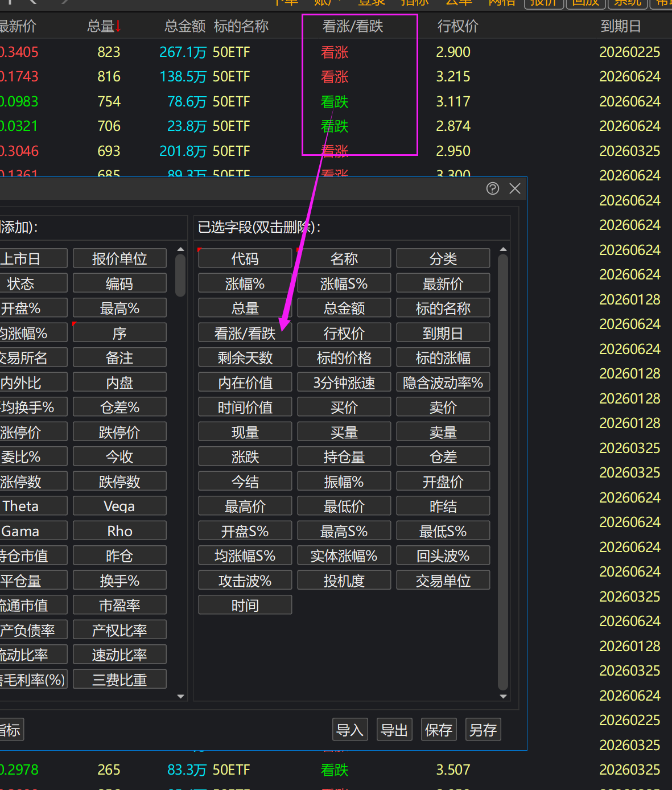This screenshot has width=672, height=790.
Task: Click the 到期日 column header
Action: pos(620,26)
